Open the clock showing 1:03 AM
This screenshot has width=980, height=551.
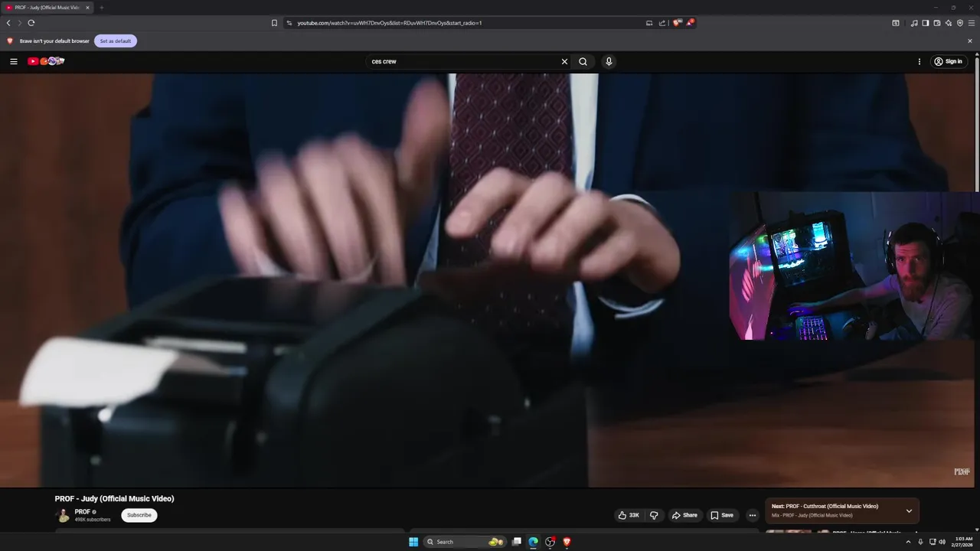tap(964, 542)
